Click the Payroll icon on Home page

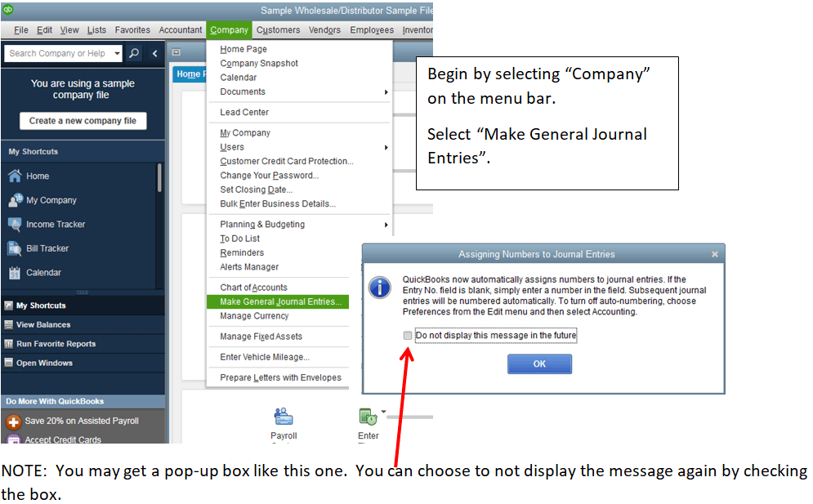pyautogui.click(x=283, y=417)
